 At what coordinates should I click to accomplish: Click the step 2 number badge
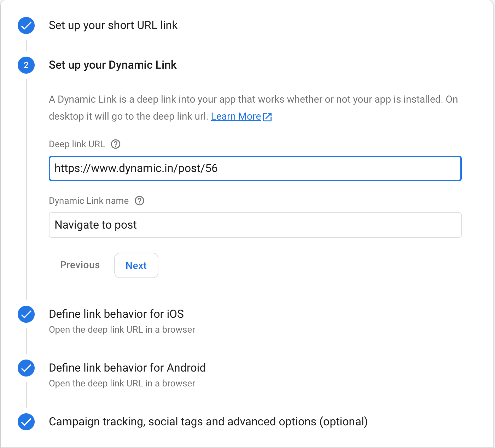[x=26, y=65]
